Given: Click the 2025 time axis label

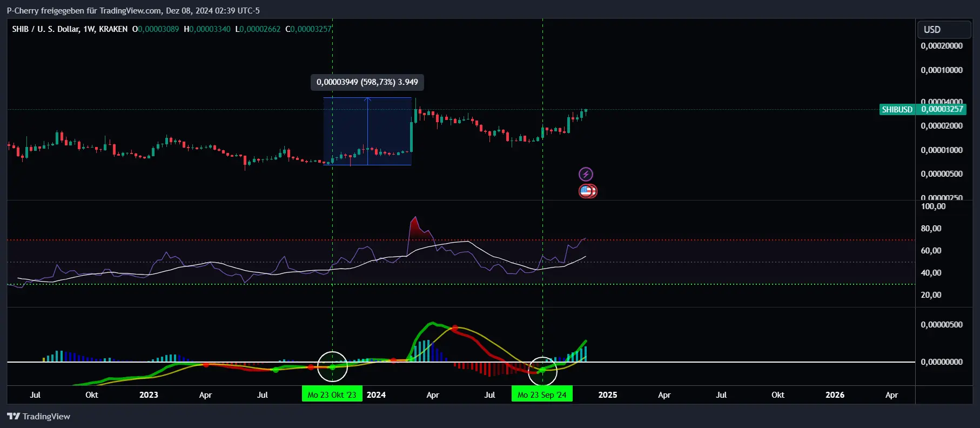Looking at the screenshot, I should [x=608, y=394].
